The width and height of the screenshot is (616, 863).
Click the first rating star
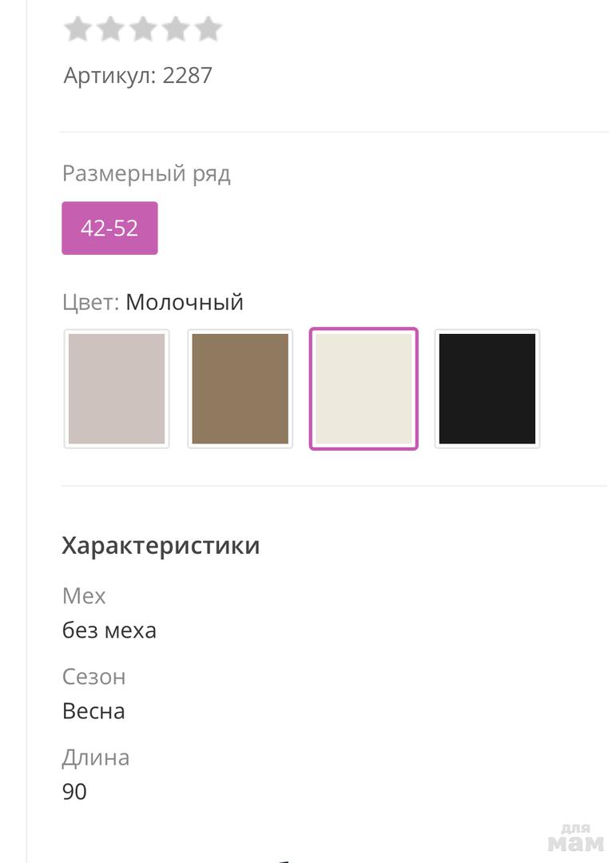(x=77, y=29)
